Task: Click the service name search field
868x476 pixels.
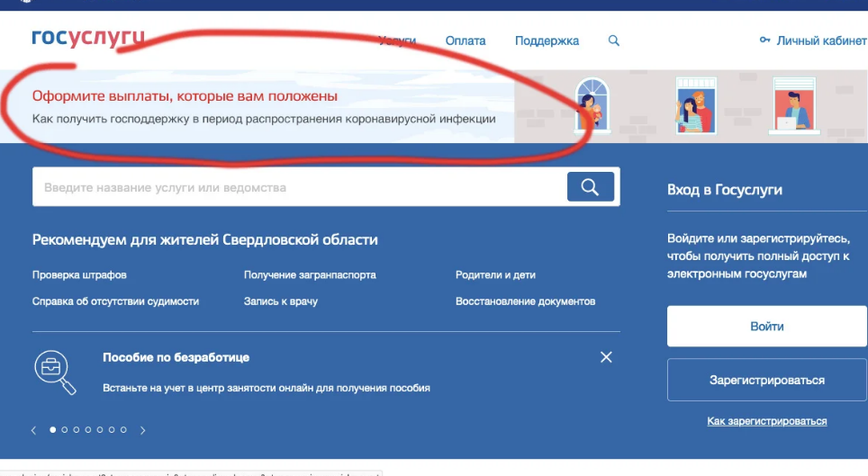Action: pyautogui.click(x=300, y=187)
